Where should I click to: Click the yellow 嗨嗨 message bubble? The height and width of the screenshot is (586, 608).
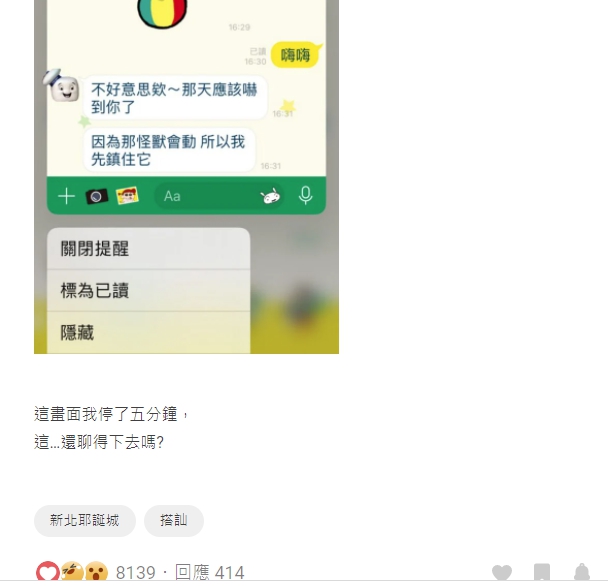tap(296, 55)
